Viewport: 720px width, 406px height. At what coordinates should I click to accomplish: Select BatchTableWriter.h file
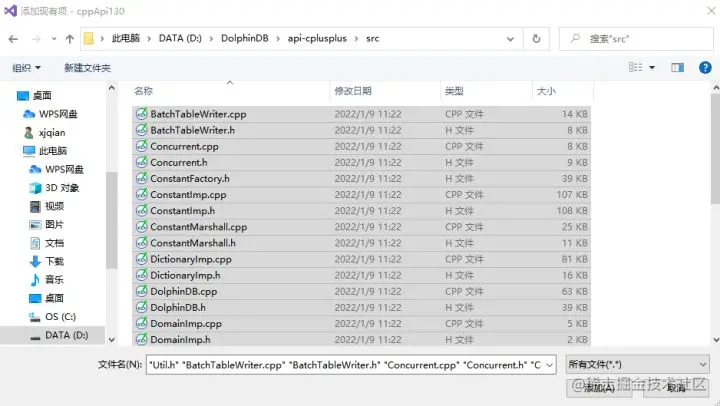point(361,130)
